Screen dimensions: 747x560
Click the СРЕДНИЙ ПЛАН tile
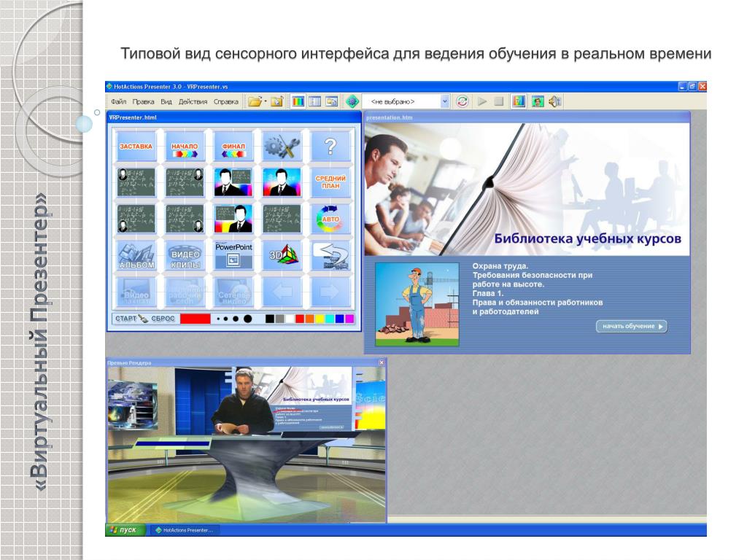(330, 182)
